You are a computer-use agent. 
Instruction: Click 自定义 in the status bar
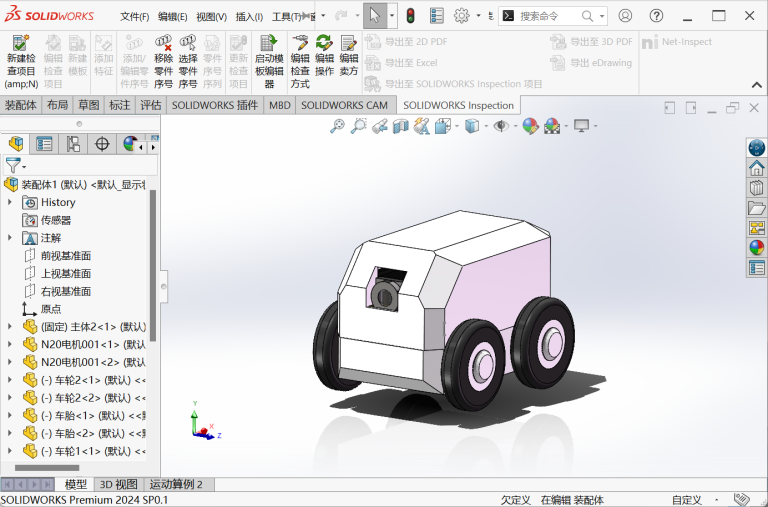click(x=687, y=500)
